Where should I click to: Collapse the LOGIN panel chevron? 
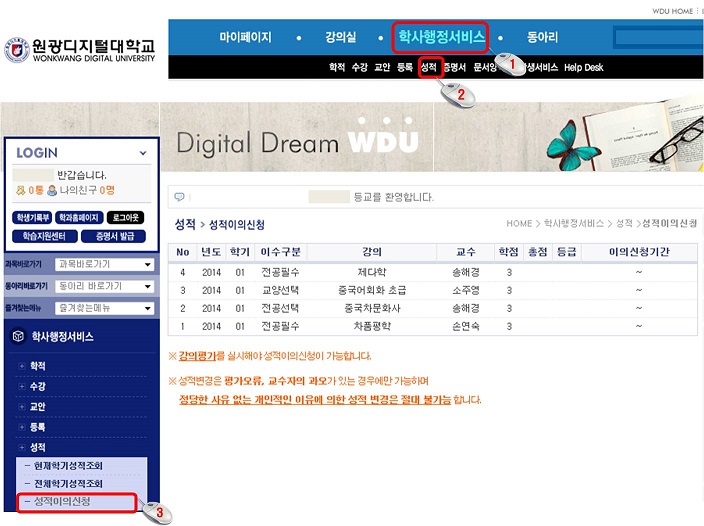(142, 153)
